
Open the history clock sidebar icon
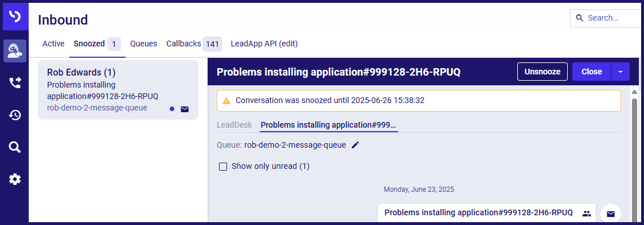15,115
